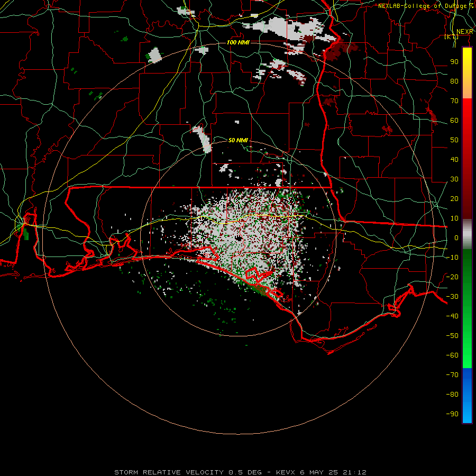Select the -90 value on velocity legend
The image size is (476, 476).
[x=452, y=414]
